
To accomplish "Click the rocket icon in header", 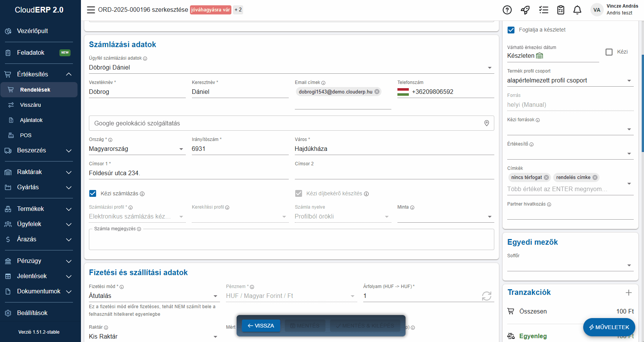I will click(x=525, y=10).
